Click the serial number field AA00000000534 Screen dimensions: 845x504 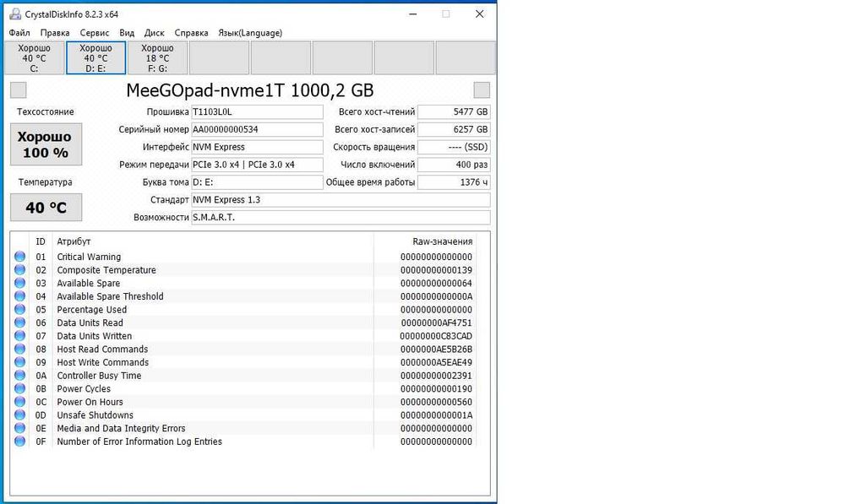point(257,129)
